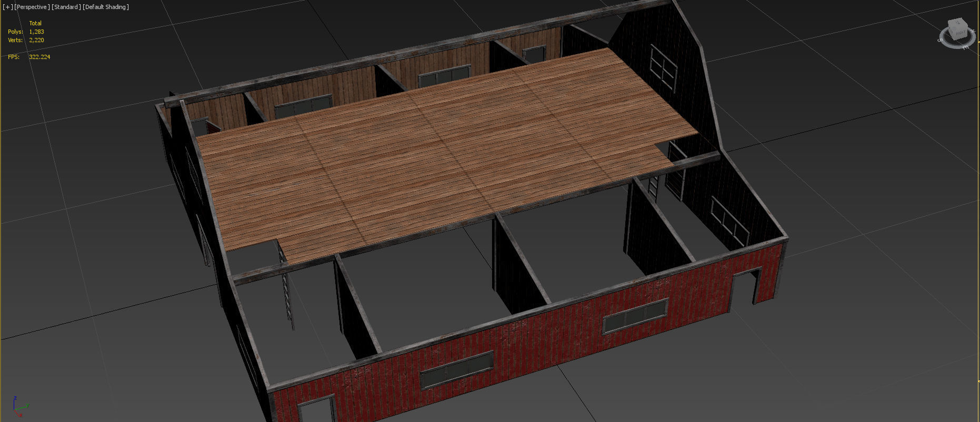Open the [+] viewport general menu

tap(7, 7)
